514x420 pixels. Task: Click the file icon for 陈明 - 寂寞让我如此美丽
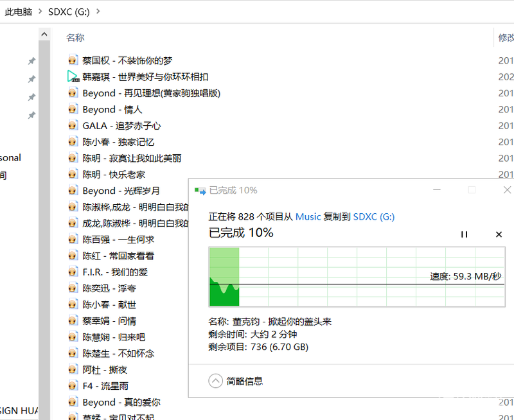[73, 158]
